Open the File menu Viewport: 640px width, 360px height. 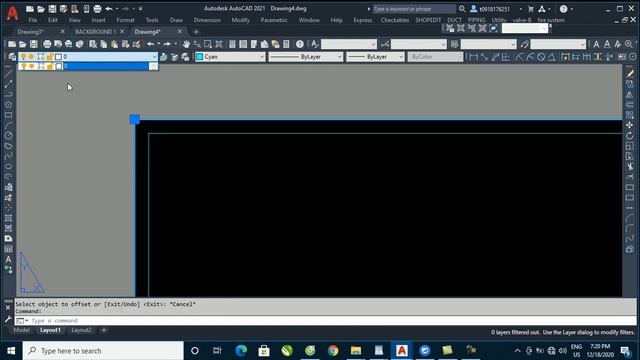coord(33,20)
